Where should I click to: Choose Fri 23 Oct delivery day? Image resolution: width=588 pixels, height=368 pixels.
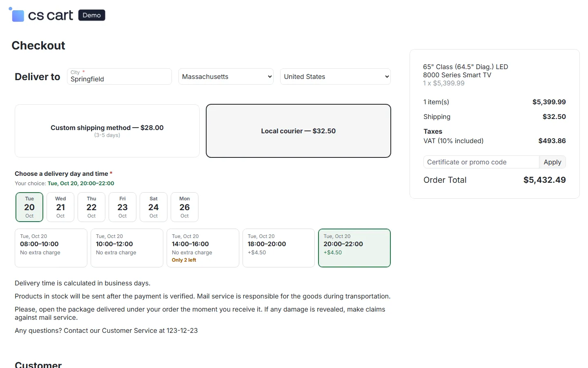[x=122, y=207]
